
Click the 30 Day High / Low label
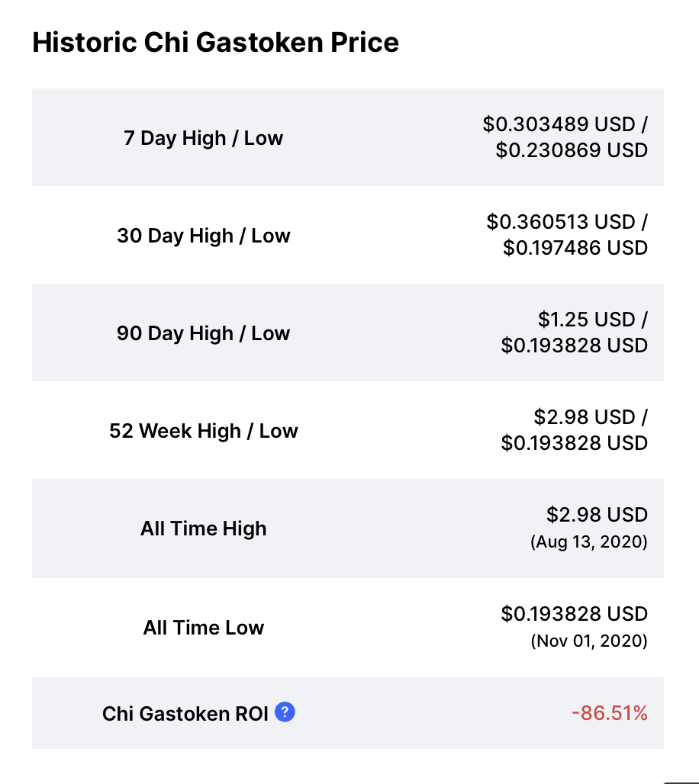[x=203, y=236]
